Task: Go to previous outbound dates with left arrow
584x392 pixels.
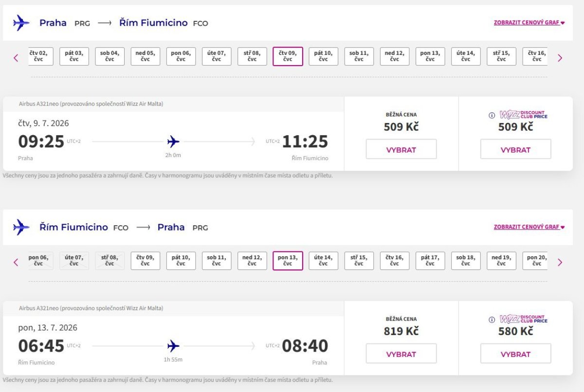Action: tap(16, 58)
